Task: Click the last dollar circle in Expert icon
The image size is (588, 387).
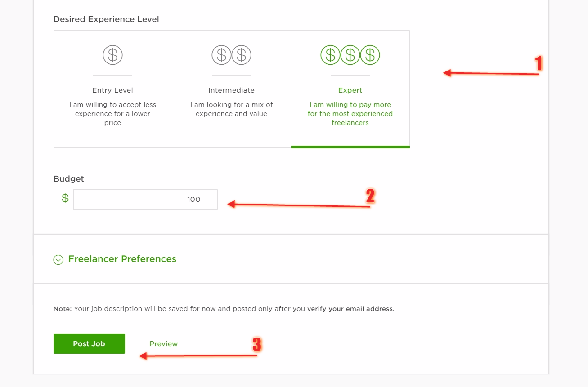Action: (370, 55)
